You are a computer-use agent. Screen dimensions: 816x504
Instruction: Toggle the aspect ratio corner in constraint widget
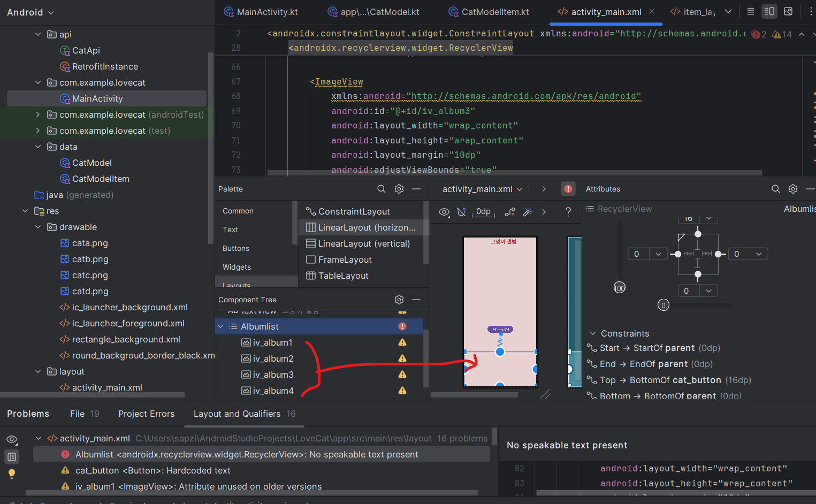click(x=681, y=237)
